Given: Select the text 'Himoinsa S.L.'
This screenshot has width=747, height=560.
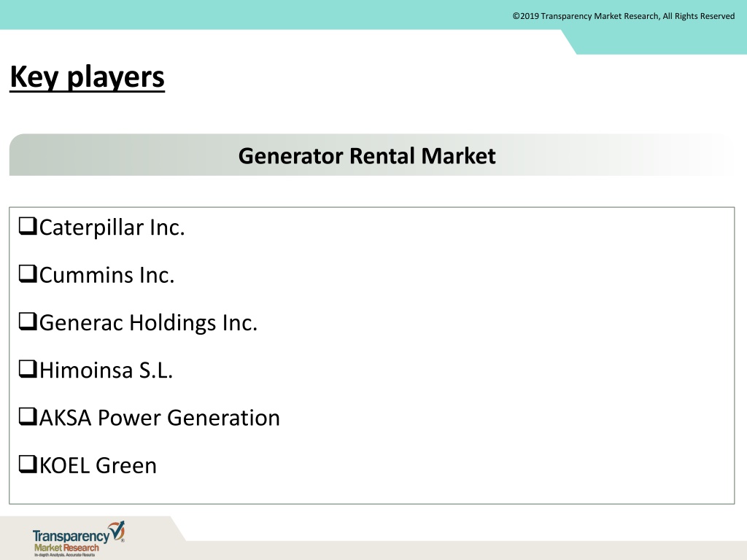Looking at the screenshot, I should [106, 370].
